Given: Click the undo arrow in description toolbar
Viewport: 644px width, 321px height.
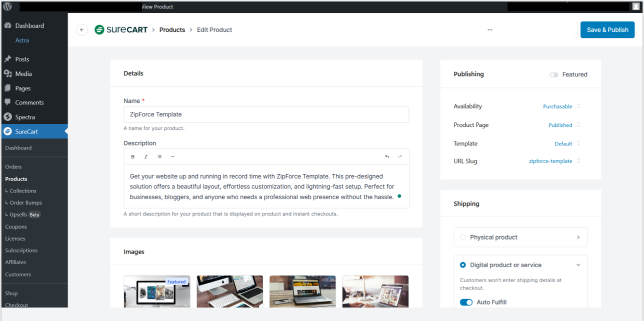Looking at the screenshot, I should click(386, 157).
